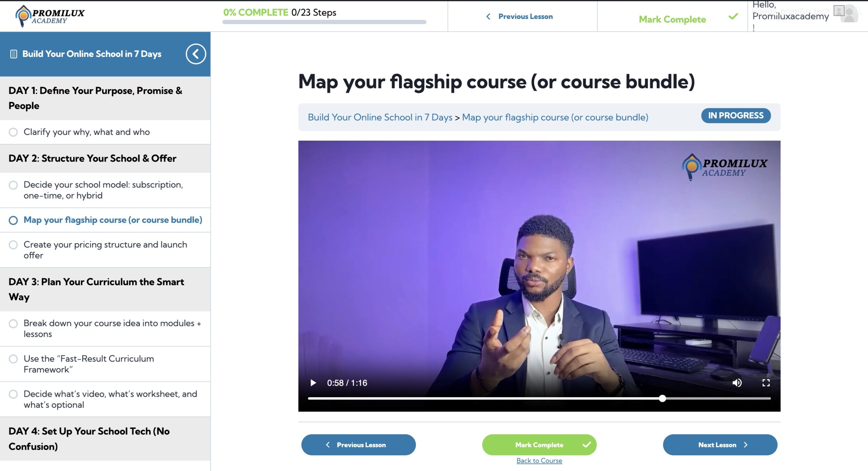Viewport: 868px width, 471px height.
Task: Mute the video volume
Action: [737, 383]
